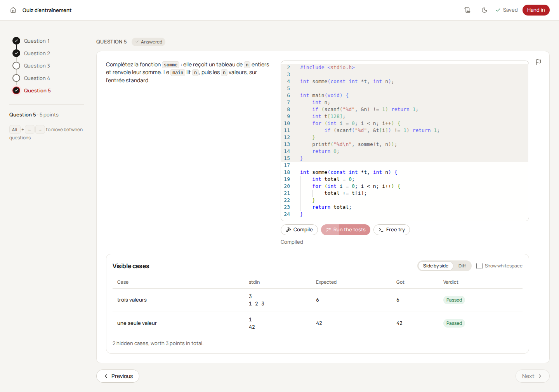Go to the home page icon

pos(13,10)
